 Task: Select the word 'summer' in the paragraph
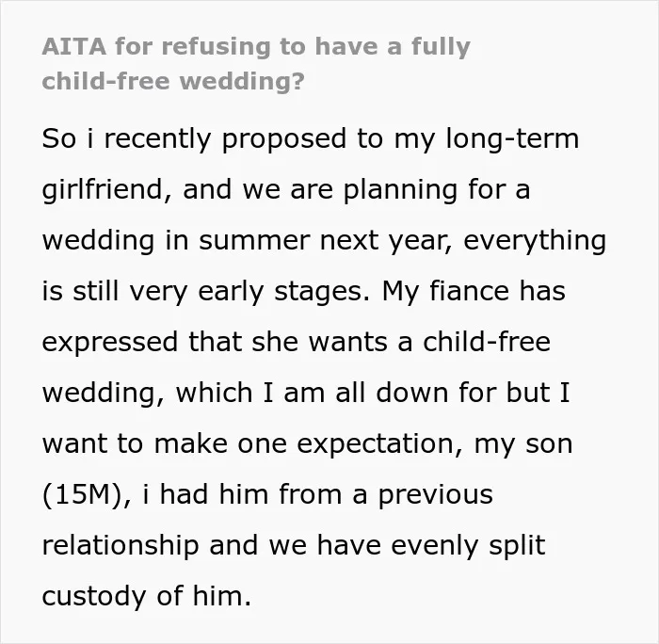(254, 241)
